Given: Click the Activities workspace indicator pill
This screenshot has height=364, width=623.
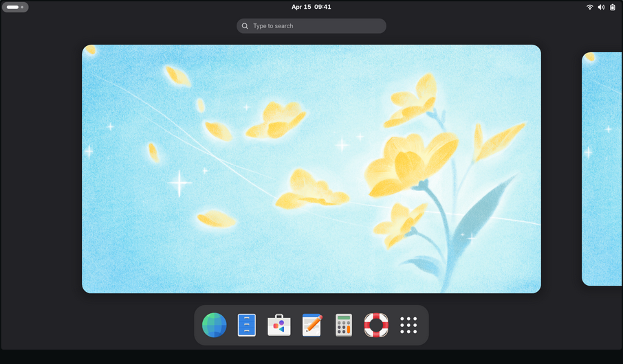Looking at the screenshot, I should point(15,7).
